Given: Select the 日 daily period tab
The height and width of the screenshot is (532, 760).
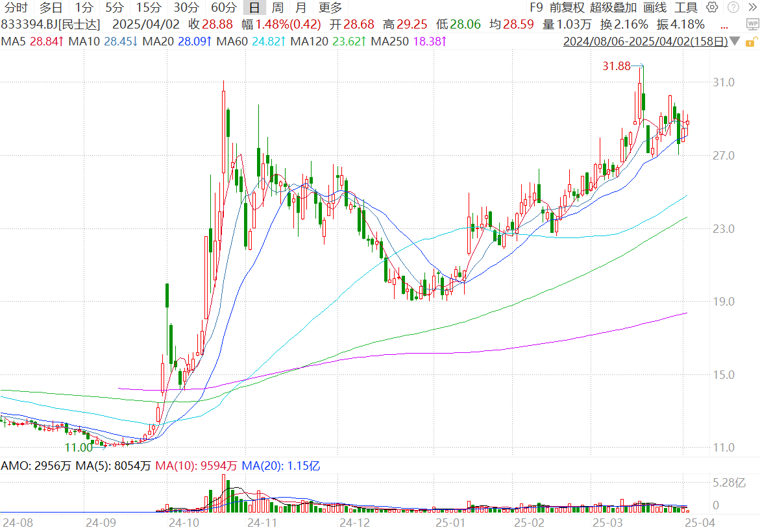Looking at the screenshot, I should point(254,7).
